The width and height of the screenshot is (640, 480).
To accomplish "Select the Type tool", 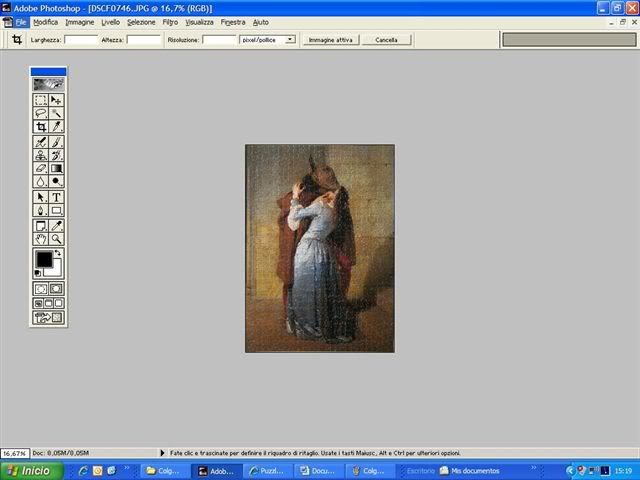I will point(56,197).
